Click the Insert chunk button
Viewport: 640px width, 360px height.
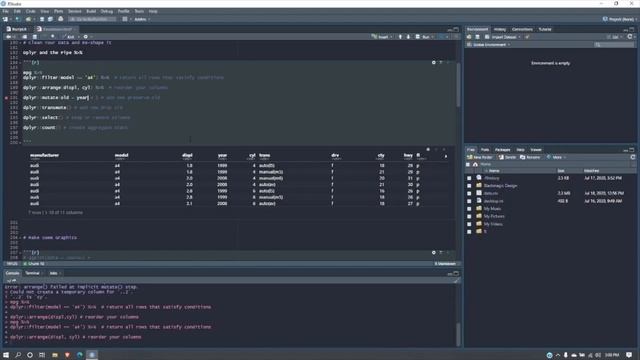[x=380, y=37]
